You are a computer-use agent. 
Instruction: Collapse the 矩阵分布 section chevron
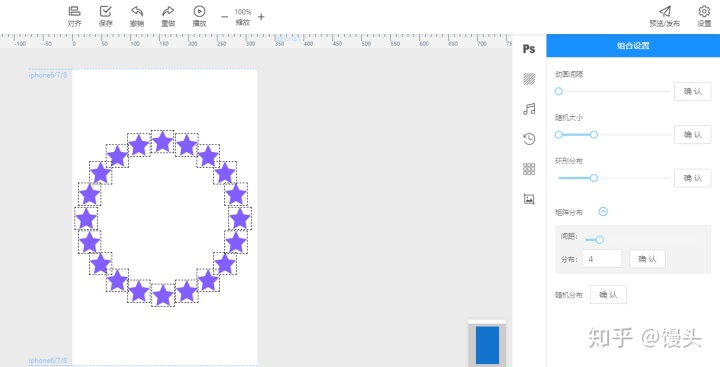click(x=603, y=211)
